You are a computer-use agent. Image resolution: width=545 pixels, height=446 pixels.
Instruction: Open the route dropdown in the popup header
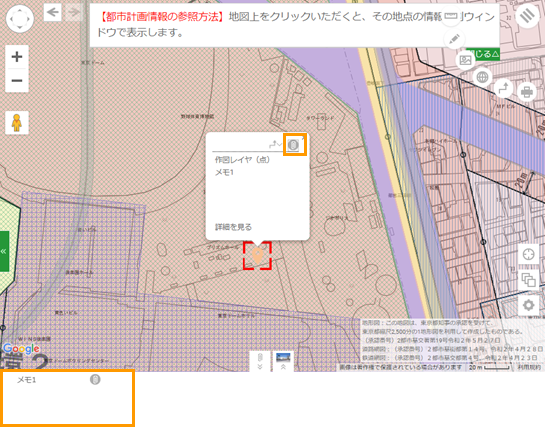(x=275, y=144)
